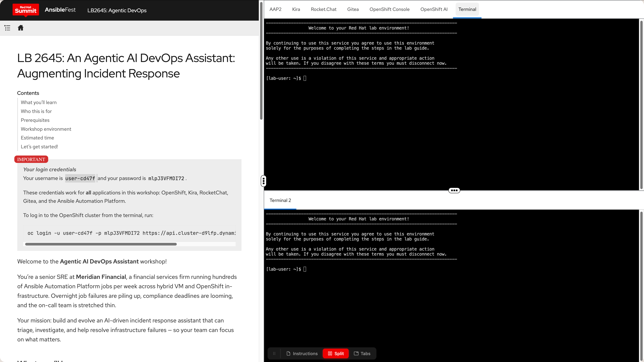644x362 pixels.
Task: Click the IMPORTANT admonition label
Action: pyautogui.click(x=31, y=159)
